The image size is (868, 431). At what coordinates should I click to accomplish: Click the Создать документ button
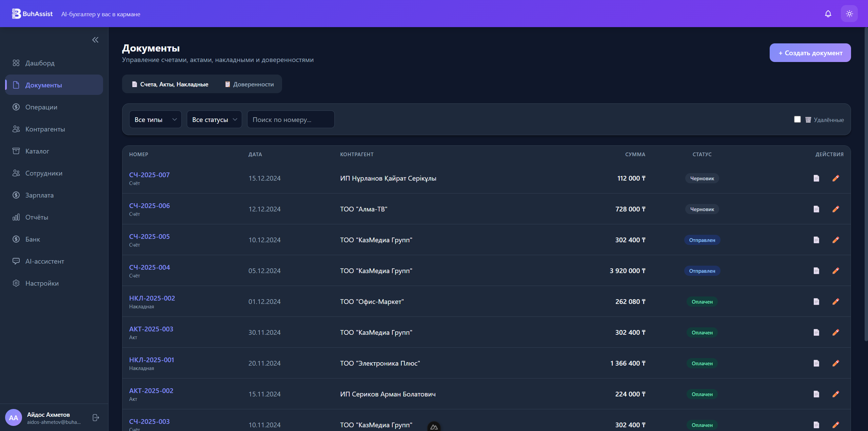(x=810, y=53)
